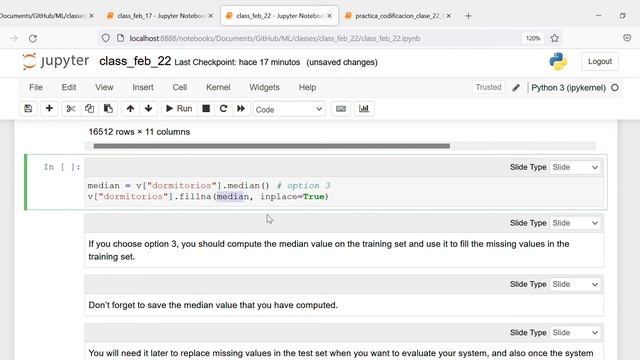Go forward in browser history
This screenshot has width=640, height=360.
tap(14, 38)
